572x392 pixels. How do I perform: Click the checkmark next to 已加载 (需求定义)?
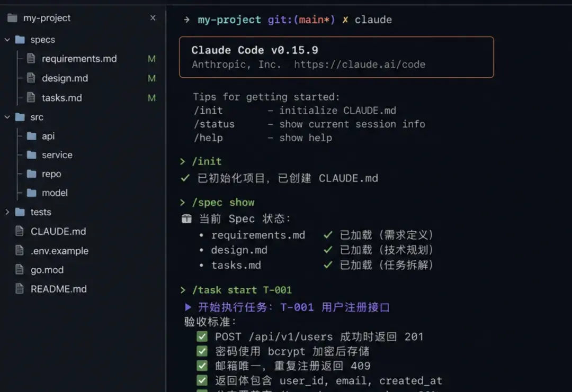click(x=328, y=234)
